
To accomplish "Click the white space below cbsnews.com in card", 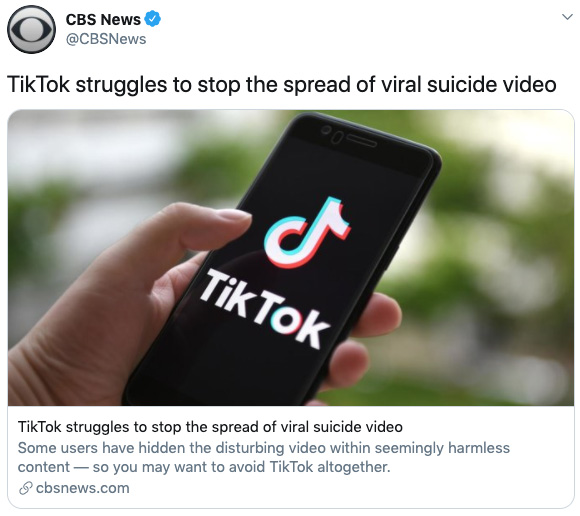I will tap(291, 502).
